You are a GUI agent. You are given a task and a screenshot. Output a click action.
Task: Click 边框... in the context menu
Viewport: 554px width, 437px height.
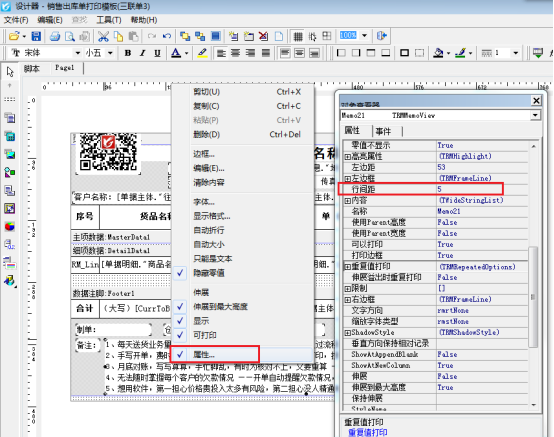click(204, 154)
